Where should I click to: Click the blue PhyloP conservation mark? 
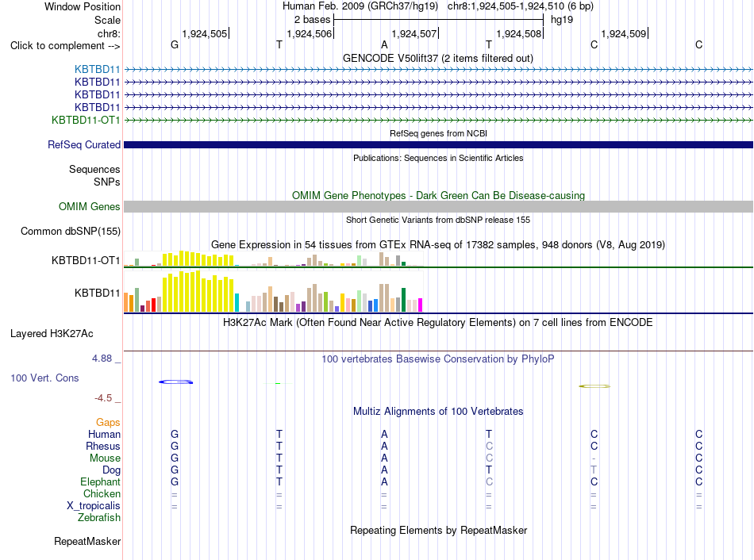tap(176, 382)
